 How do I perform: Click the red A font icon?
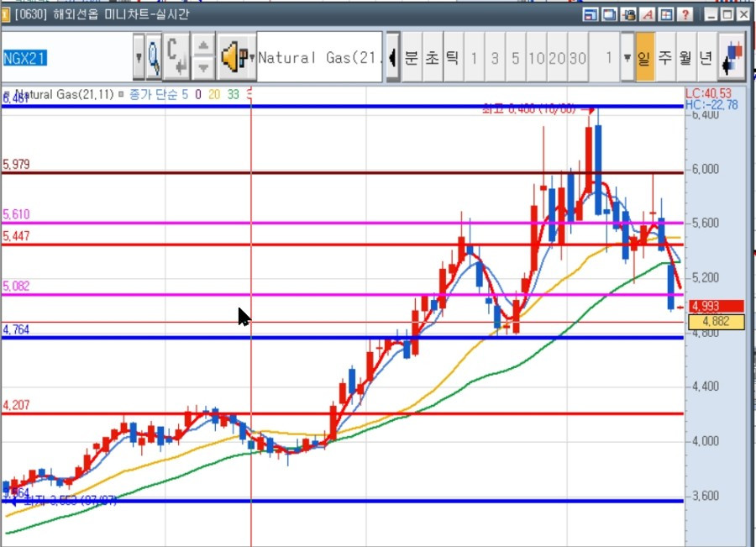coord(647,14)
